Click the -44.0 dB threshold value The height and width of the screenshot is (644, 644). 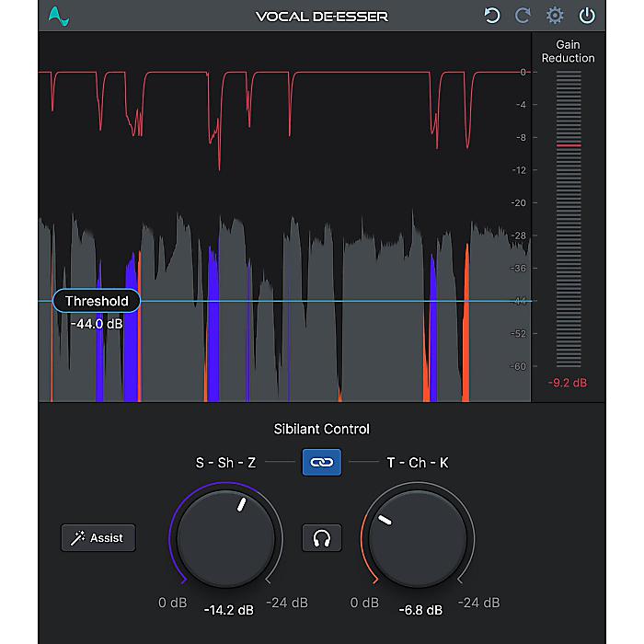pos(97,323)
